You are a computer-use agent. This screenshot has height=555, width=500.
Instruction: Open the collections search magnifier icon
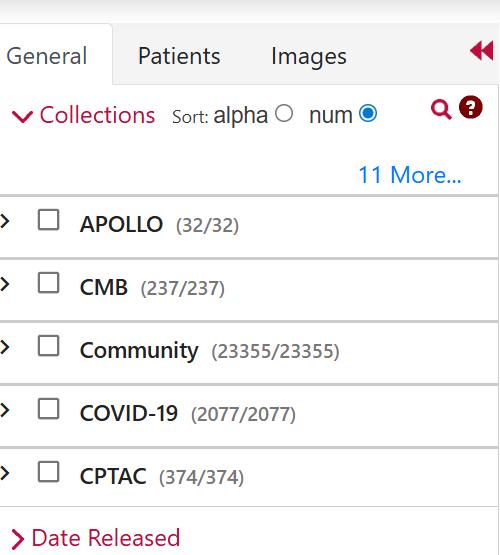tap(441, 109)
